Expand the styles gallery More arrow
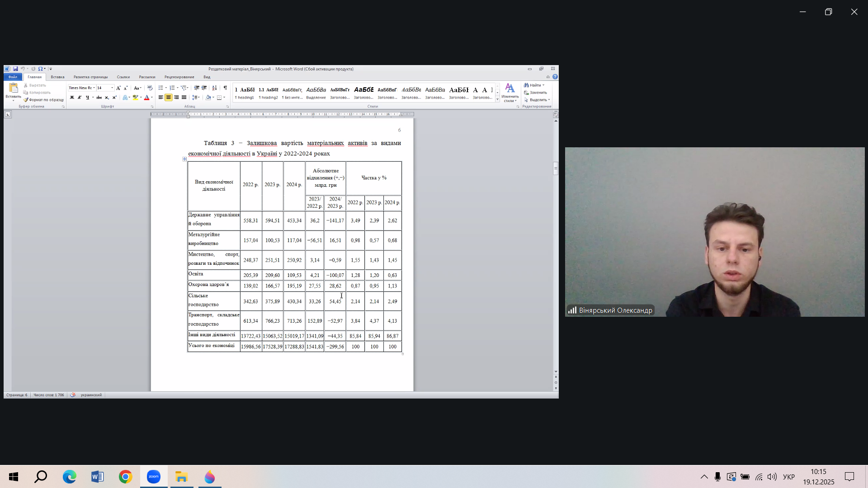This screenshot has height=488, width=868. 498,99
